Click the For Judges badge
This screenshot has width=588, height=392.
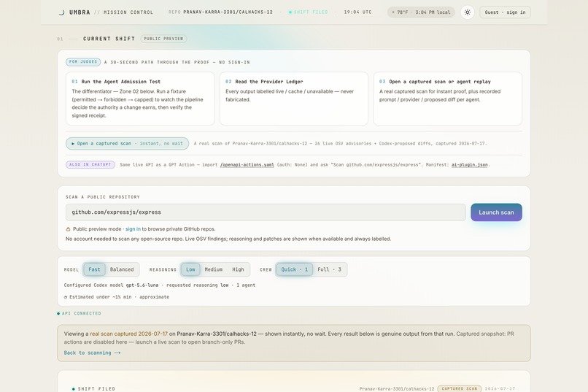coord(83,62)
